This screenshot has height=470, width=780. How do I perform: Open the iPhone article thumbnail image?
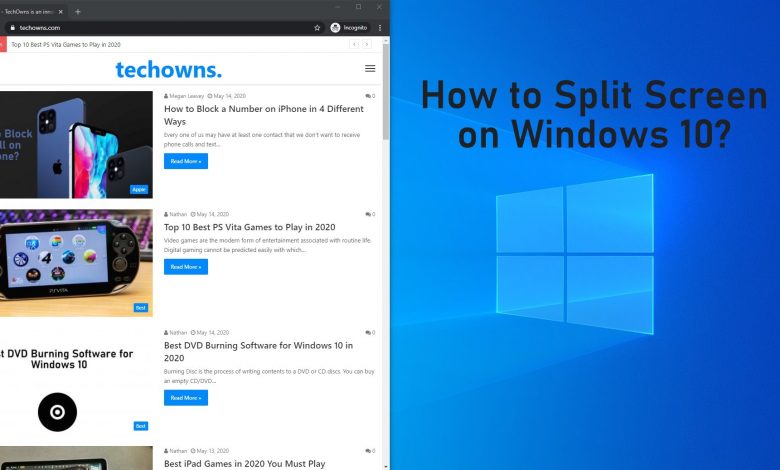(76, 144)
